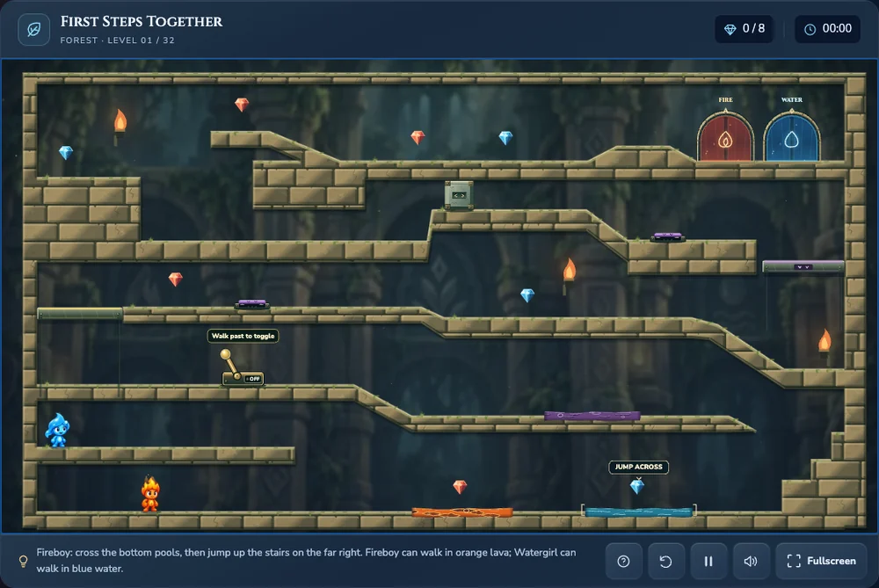879x588 pixels.
Task: Click the purple goo pool
Action: coord(592,416)
